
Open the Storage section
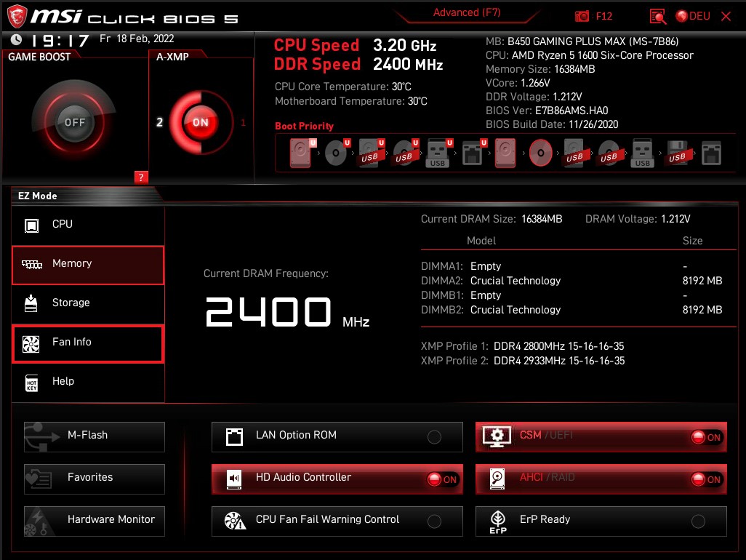coord(88,303)
